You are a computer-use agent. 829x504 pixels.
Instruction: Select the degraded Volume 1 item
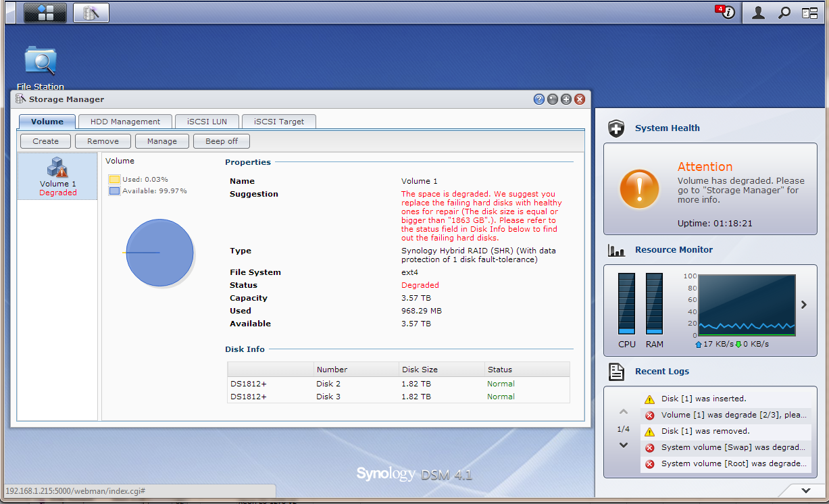pyautogui.click(x=58, y=176)
